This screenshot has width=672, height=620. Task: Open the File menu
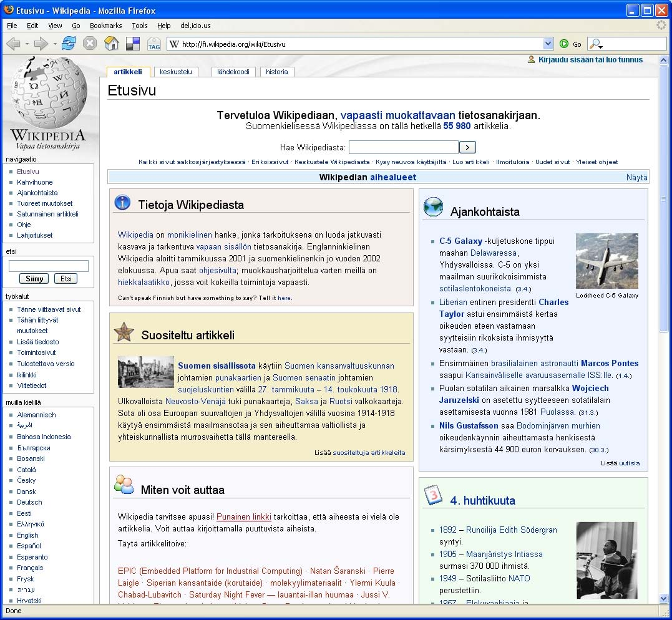(x=12, y=26)
